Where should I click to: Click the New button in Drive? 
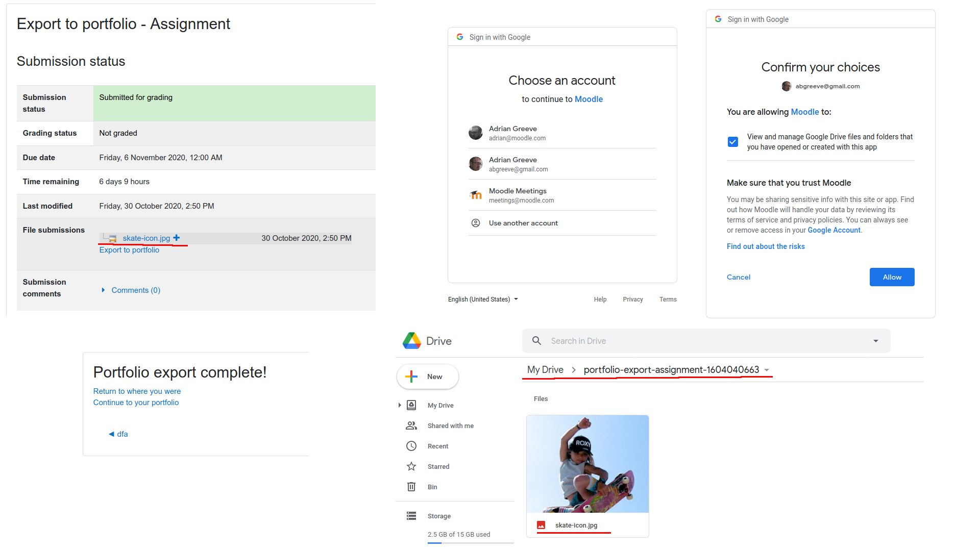pyautogui.click(x=428, y=377)
